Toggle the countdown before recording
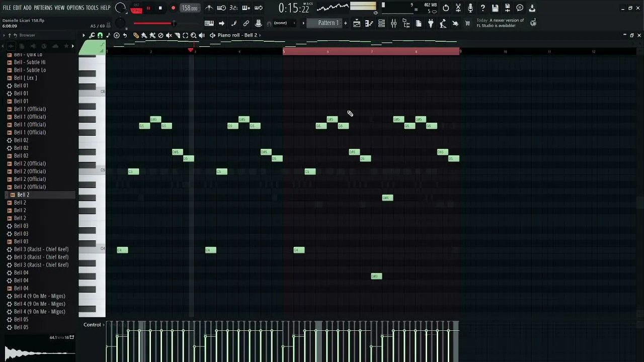The width and height of the screenshot is (644, 362). 234,8
